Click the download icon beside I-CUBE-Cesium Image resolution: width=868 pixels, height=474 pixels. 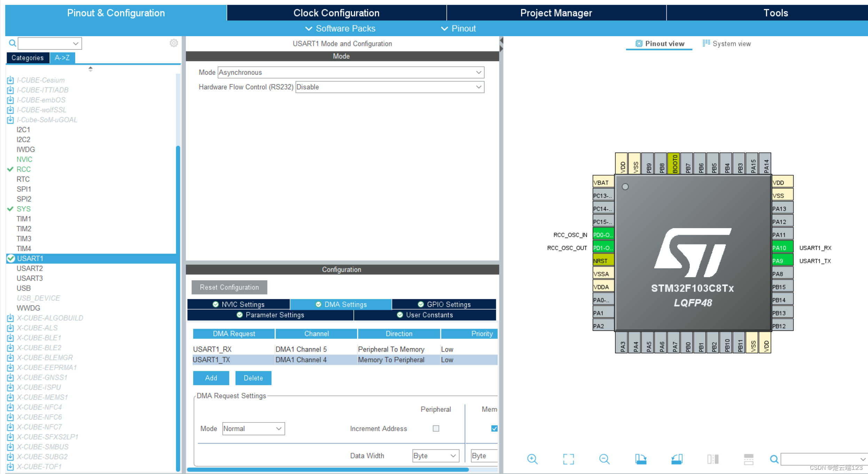(10, 80)
